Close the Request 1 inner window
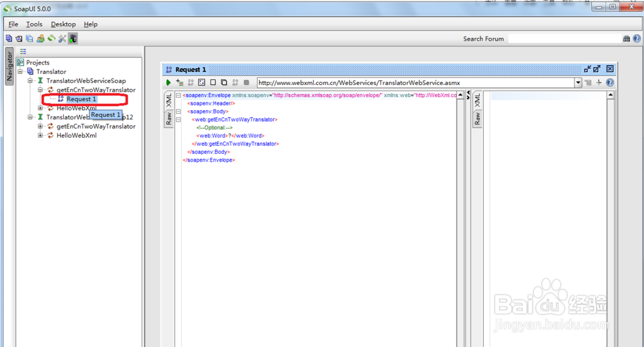This screenshot has width=644, height=347. click(610, 69)
